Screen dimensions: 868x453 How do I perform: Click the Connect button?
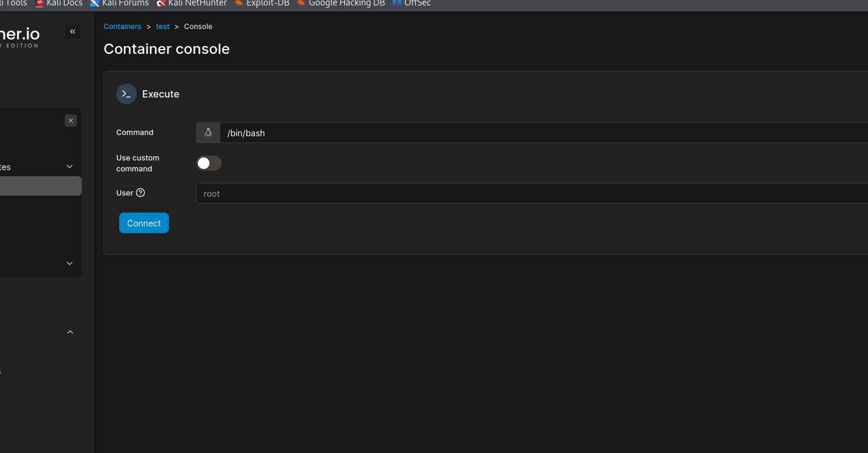point(144,223)
